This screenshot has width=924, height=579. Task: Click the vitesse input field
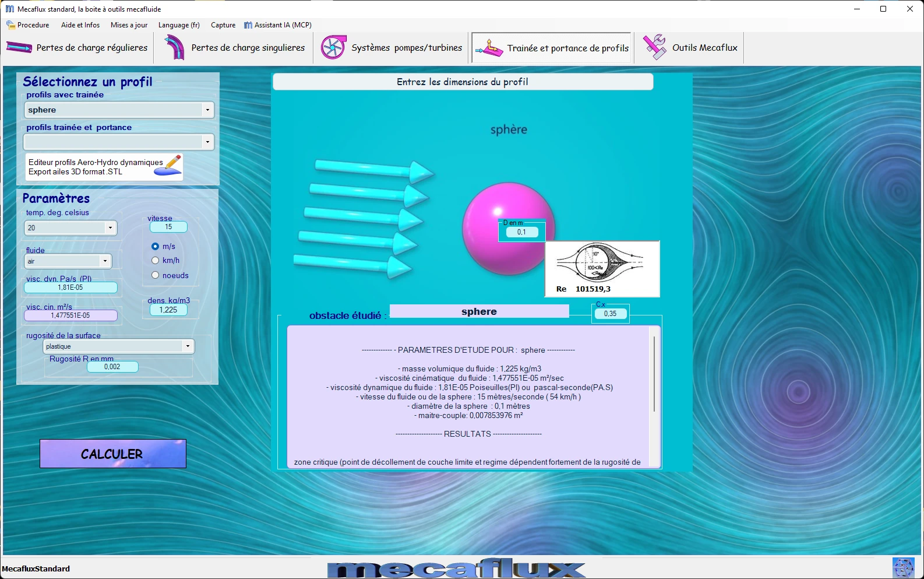(168, 227)
